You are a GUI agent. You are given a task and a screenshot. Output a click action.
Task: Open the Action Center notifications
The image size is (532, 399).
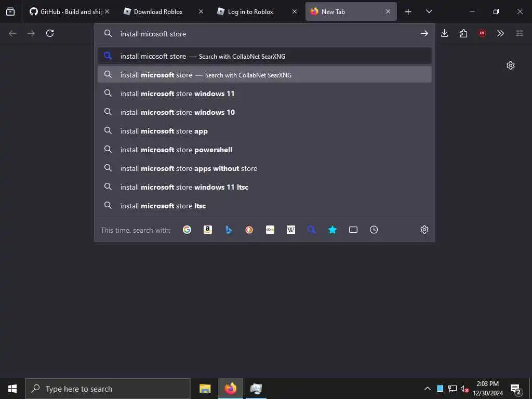click(516, 389)
